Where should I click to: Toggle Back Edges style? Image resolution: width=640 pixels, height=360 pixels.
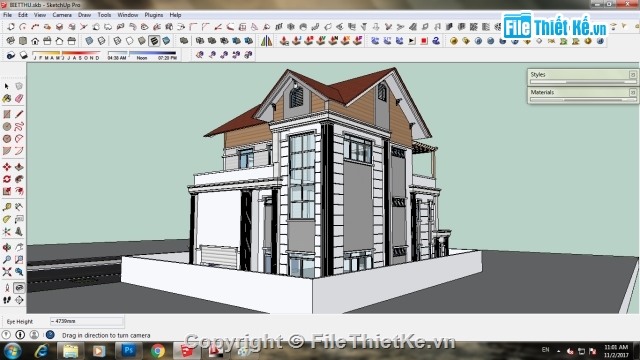coord(101,41)
